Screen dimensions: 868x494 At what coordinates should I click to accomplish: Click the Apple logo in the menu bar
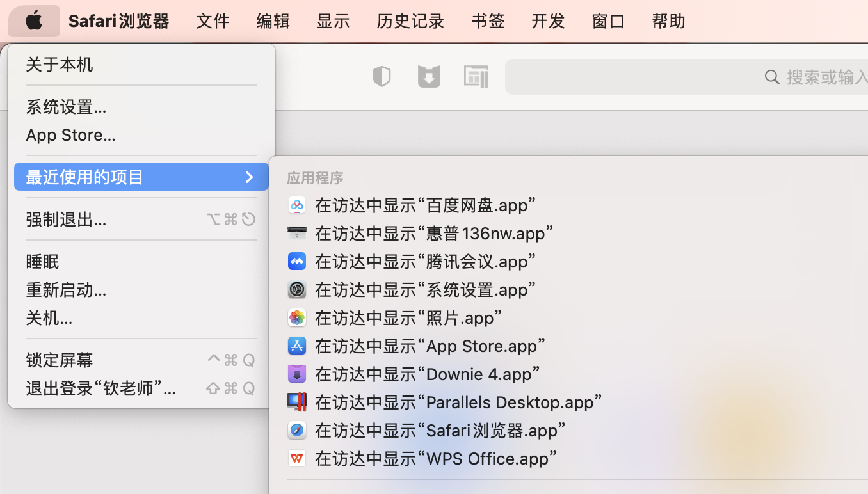pos(33,20)
